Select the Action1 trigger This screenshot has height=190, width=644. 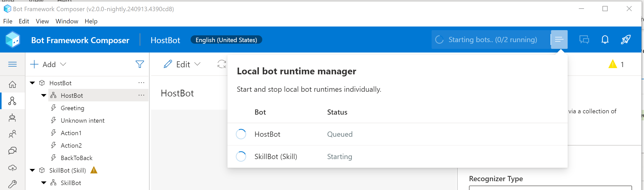71,133
